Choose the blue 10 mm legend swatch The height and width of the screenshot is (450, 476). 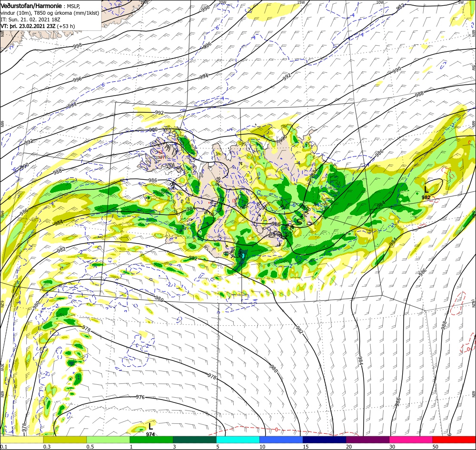(281, 440)
